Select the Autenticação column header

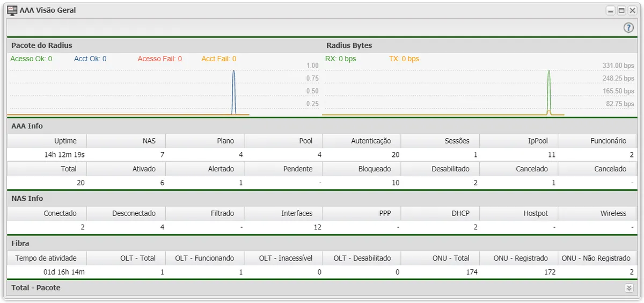pos(361,141)
